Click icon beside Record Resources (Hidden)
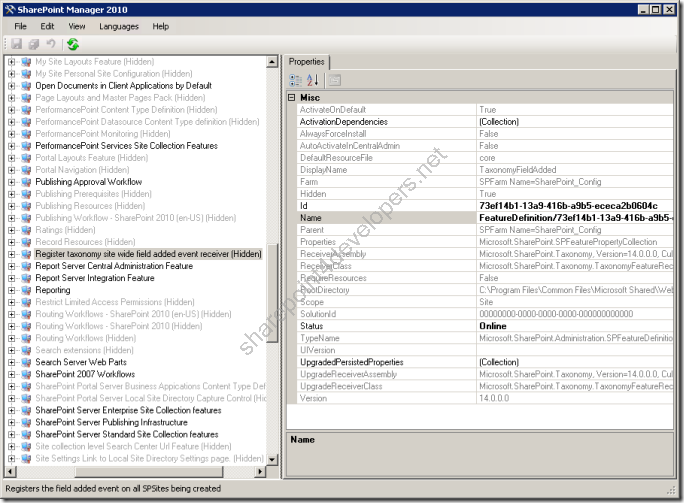Viewport: 684px width, 503px height. click(26, 242)
